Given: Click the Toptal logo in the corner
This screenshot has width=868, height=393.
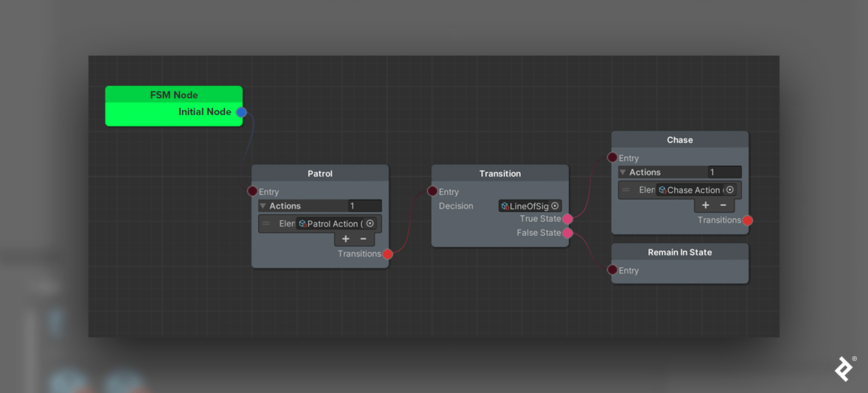Looking at the screenshot, I should [842, 369].
